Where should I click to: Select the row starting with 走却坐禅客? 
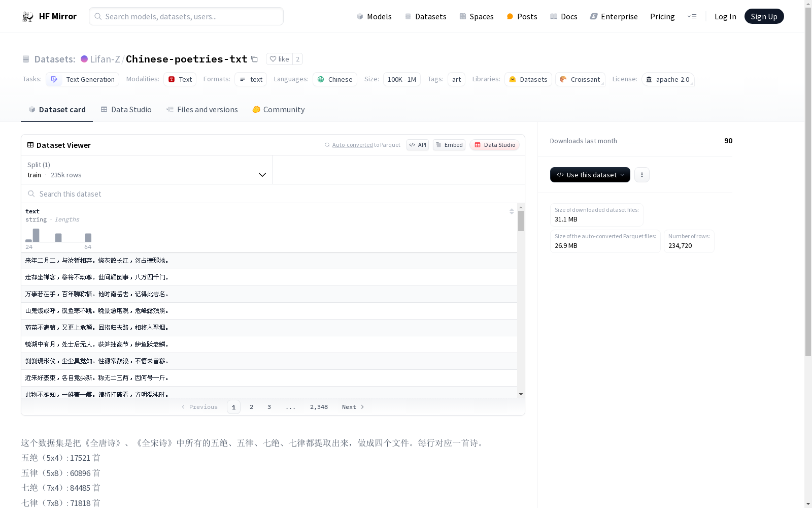point(269,277)
